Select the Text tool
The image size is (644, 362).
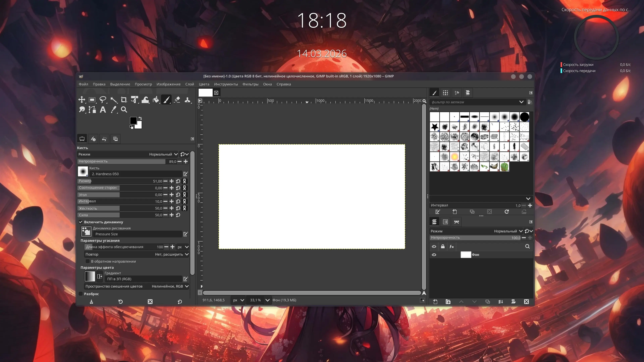pyautogui.click(x=103, y=110)
